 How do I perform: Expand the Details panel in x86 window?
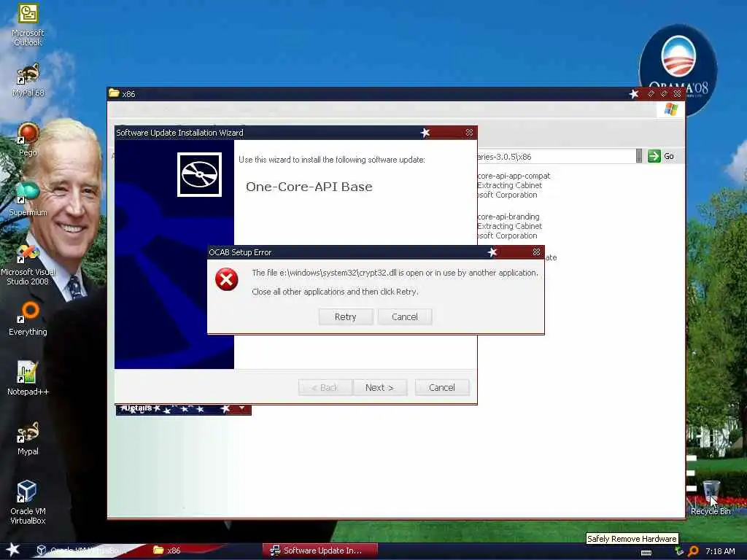click(x=242, y=408)
